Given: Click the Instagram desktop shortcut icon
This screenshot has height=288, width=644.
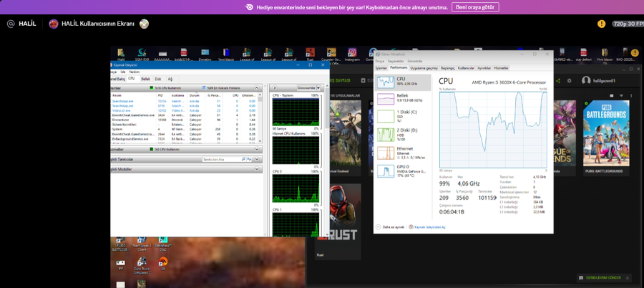Looking at the screenshot, I should click(x=352, y=52).
